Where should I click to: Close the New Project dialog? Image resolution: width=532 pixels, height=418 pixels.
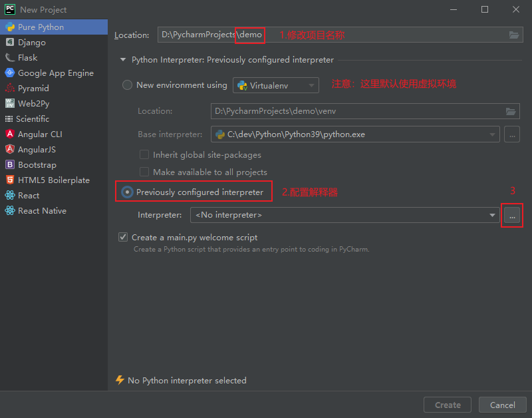click(516, 9)
